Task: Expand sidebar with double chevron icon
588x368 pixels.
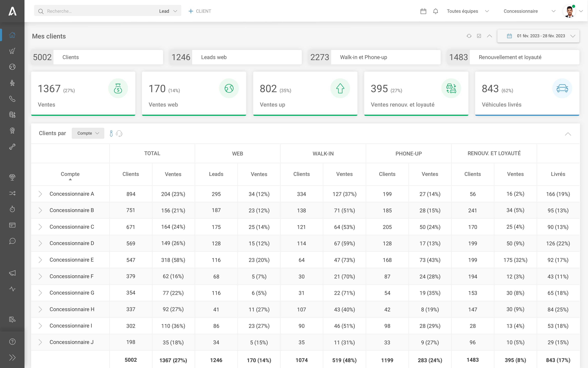Action: (12, 358)
